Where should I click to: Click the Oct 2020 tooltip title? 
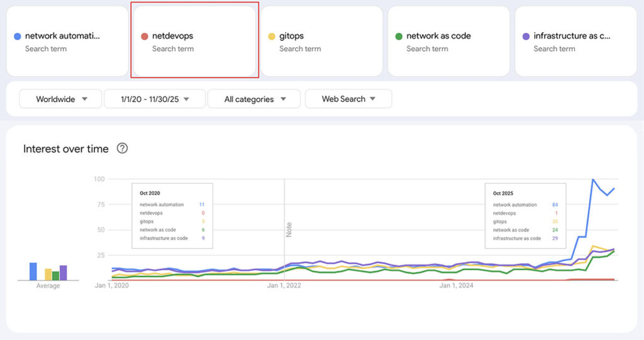pyautogui.click(x=150, y=193)
